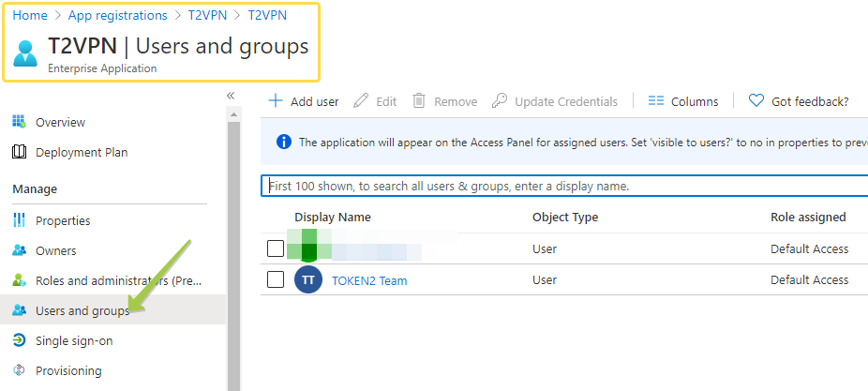Open the Columns chooser button
This screenshot has height=391, width=868.
tap(683, 101)
